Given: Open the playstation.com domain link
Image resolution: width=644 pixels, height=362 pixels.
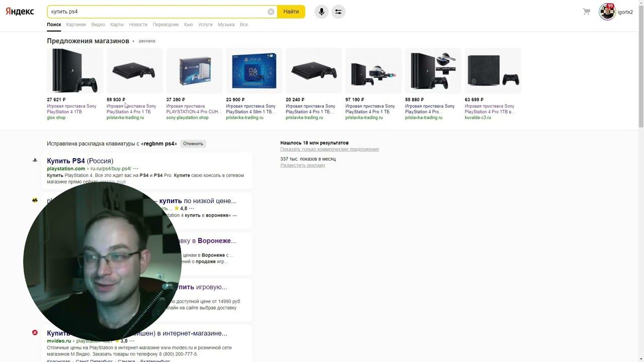Looking at the screenshot, I should click(x=66, y=169).
